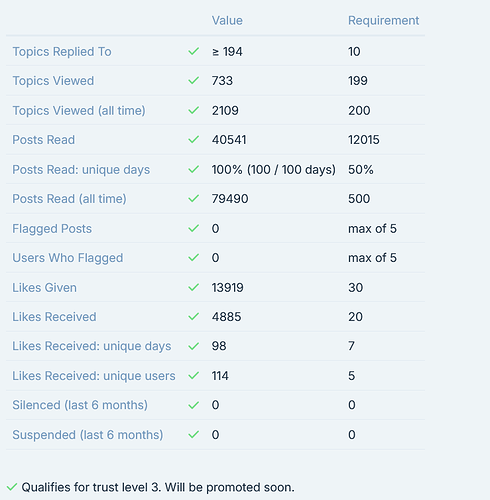
Task: Click Likes Received: unique days label
Action: click(x=92, y=346)
